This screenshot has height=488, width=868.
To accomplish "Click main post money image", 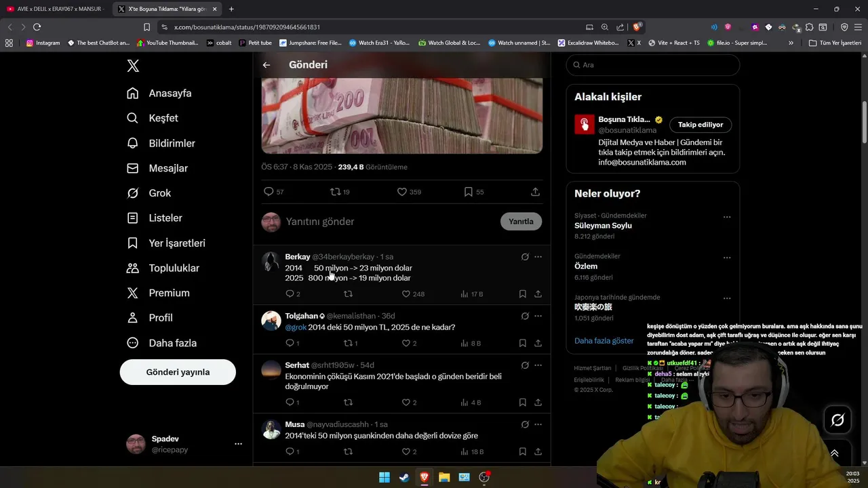I will click(401, 115).
